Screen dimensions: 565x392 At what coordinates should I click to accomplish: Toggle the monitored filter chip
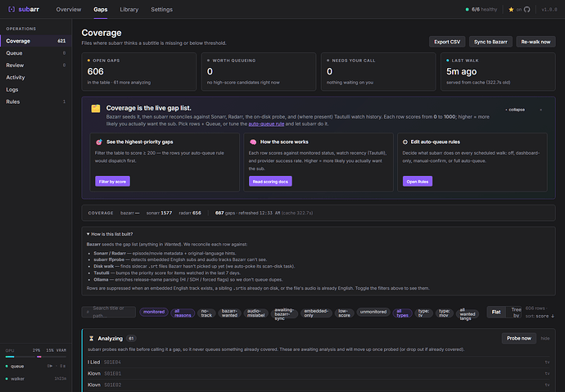click(154, 312)
